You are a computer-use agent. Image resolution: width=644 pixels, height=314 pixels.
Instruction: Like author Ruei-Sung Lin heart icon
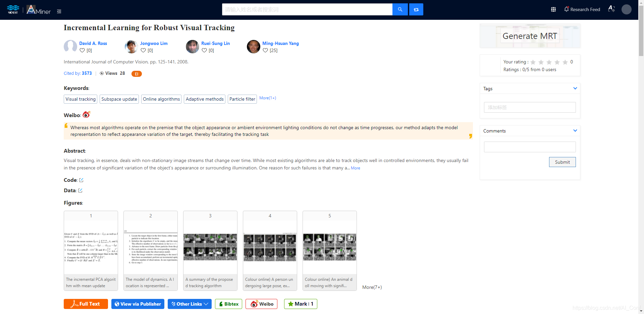[x=204, y=50]
